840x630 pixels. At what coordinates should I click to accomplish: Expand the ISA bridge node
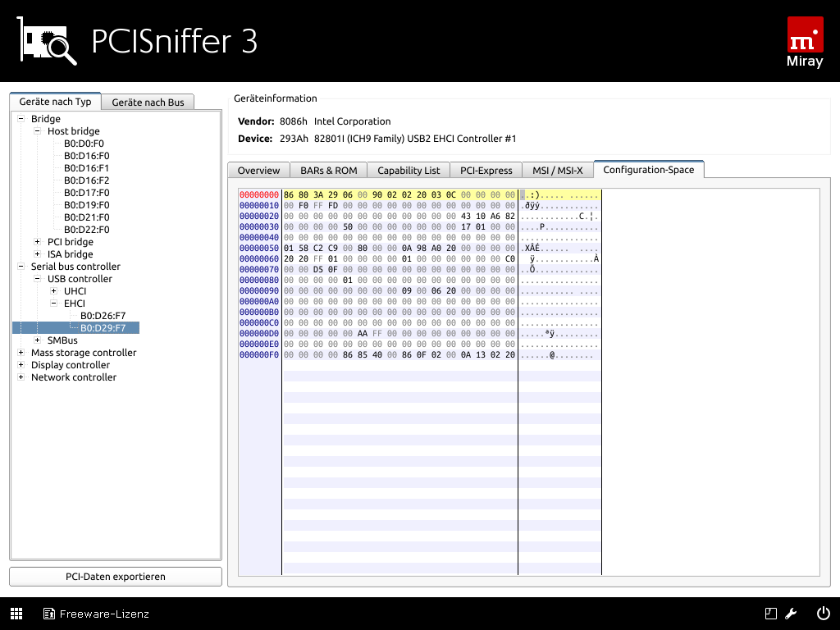coord(38,254)
